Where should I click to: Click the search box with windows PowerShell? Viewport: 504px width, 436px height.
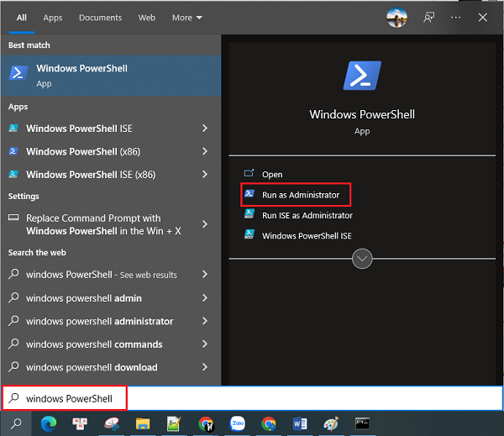tap(76, 398)
